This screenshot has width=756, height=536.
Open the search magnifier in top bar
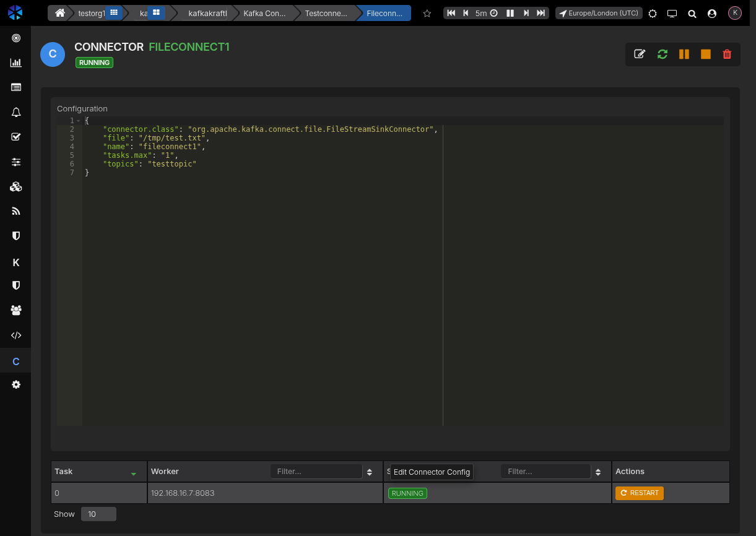point(692,13)
